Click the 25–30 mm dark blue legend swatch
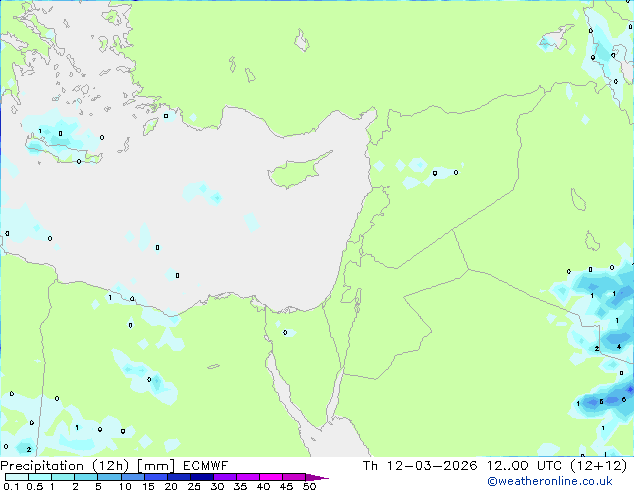The height and width of the screenshot is (490, 634). [x=202, y=477]
